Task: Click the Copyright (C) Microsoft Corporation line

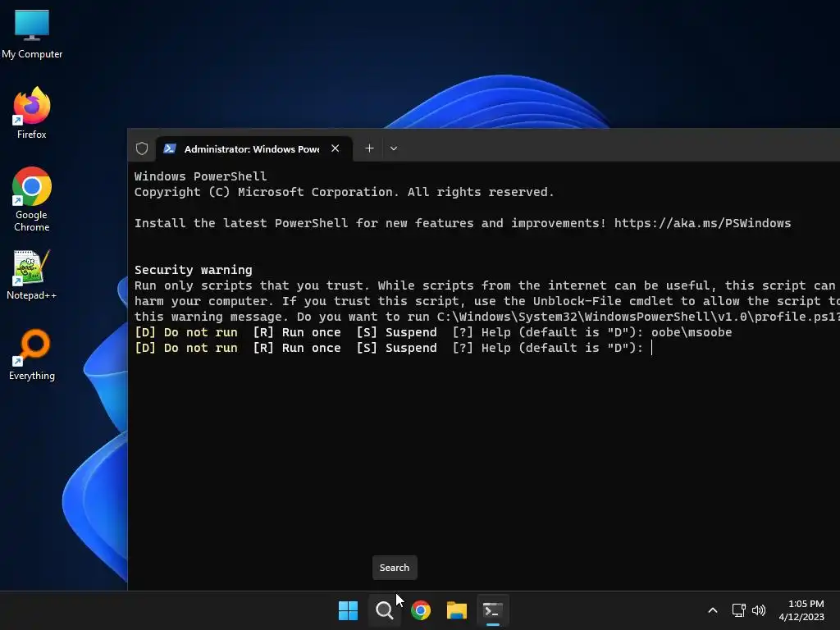Action: (344, 192)
